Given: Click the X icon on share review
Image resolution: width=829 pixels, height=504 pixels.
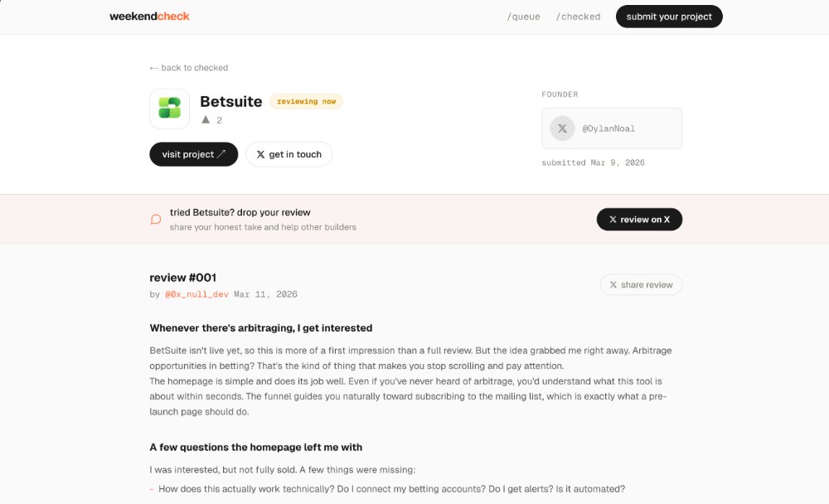Looking at the screenshot, I should (x=613, y=284).
